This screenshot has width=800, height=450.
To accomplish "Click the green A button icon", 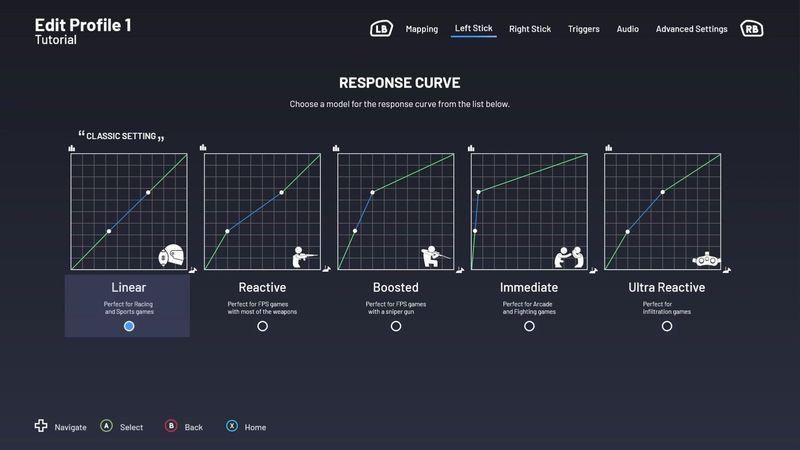I will [106, 426].
